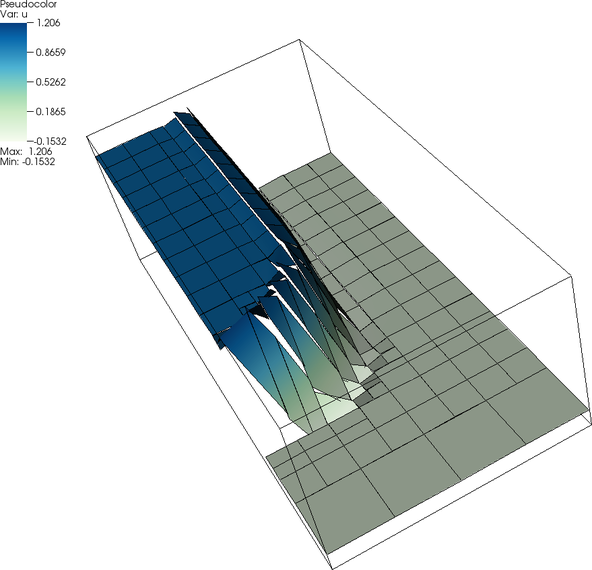Click the 0.1865 legend tick label
Screen dimensions: 592x570
[51, 111]
